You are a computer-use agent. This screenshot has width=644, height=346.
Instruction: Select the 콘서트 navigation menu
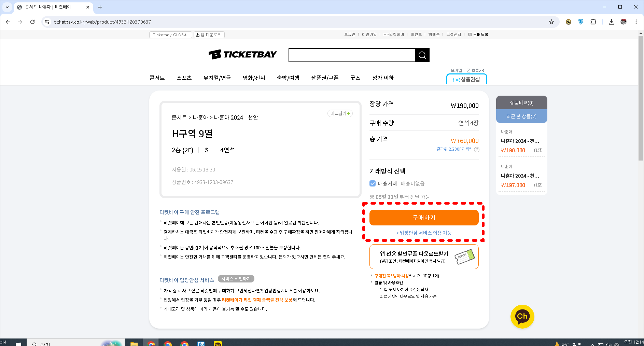pyautogui.click(x=156, y=78)
